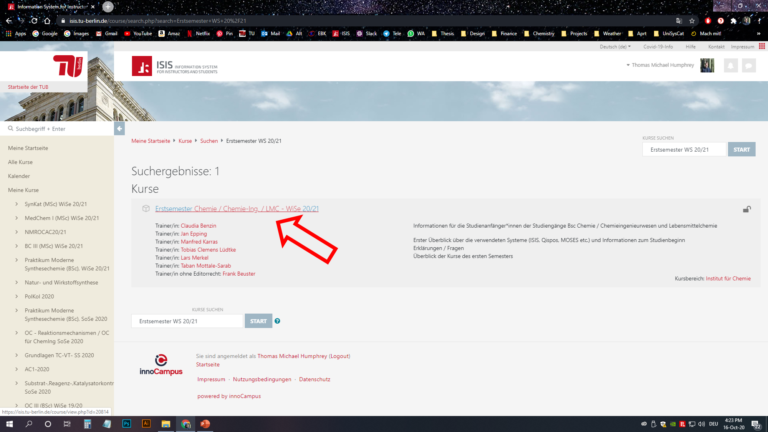Open trainer Manfred Karras's profile

click(x=199, y=242)
